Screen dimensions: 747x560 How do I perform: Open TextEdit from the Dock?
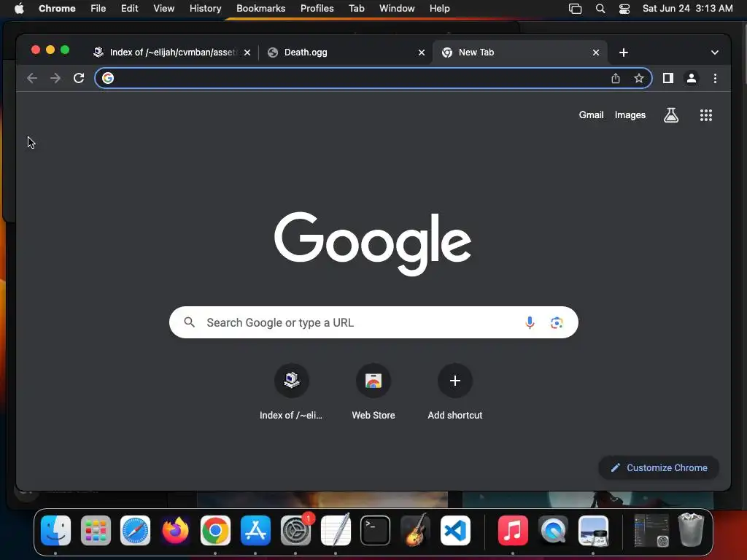click(x=336, y=531)
